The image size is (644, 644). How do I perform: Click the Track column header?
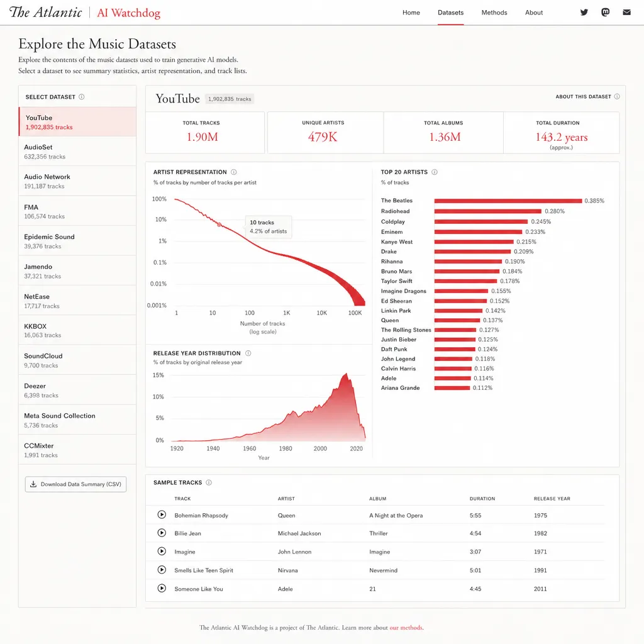pos(182,499)
